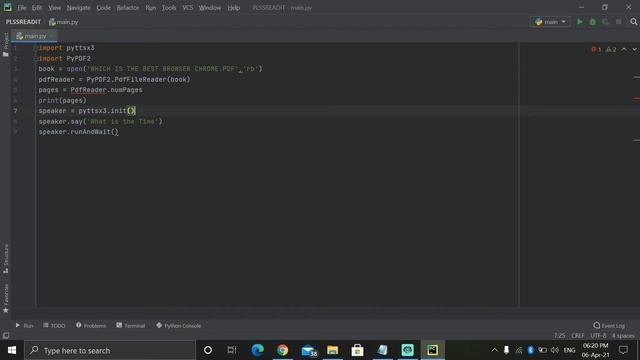The image size is (640, 360).
Task: Toggle tool window quick access icon bottom-left
Action: click(x=6, y=336)
